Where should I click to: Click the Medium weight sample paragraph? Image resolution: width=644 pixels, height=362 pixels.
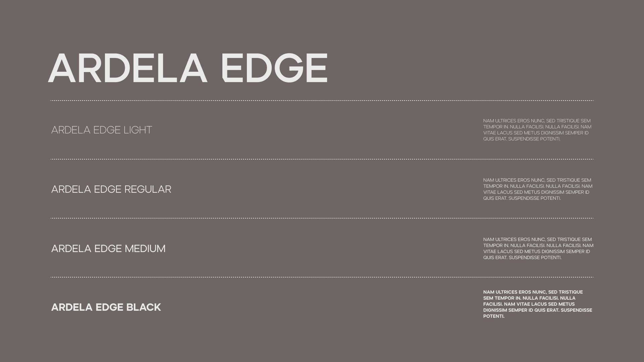tap(538, 248)
